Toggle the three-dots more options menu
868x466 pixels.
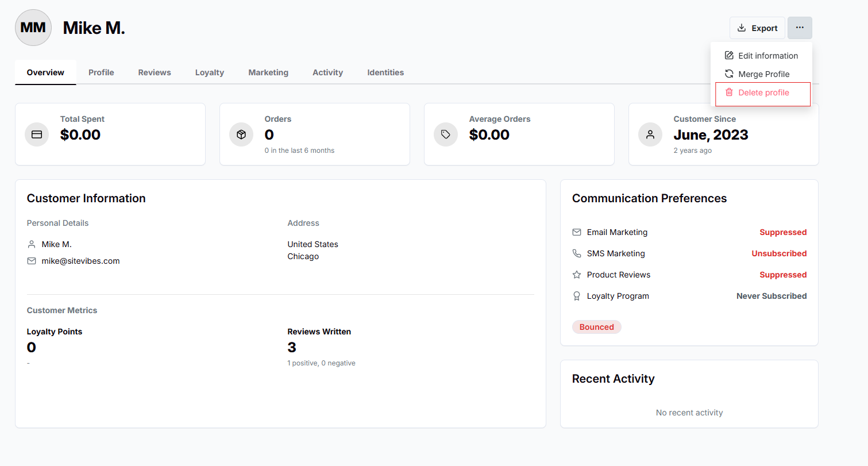pyautogui.click(x=800, y=28)
